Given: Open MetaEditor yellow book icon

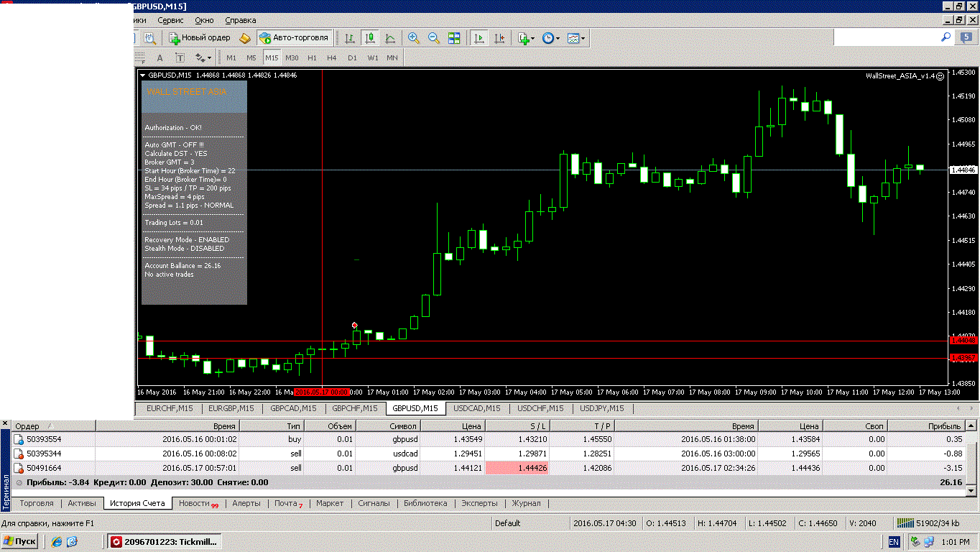Looking at the screenshot, I should (246, 37).
